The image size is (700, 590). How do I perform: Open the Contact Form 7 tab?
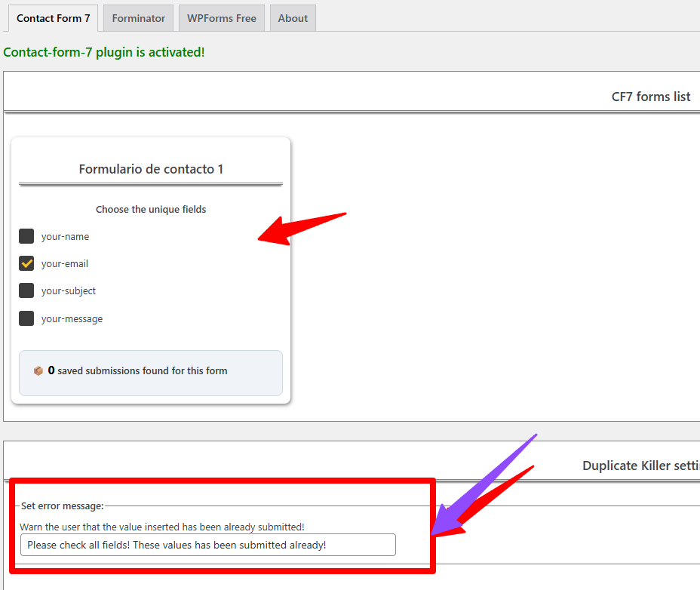tap(53, 18)
